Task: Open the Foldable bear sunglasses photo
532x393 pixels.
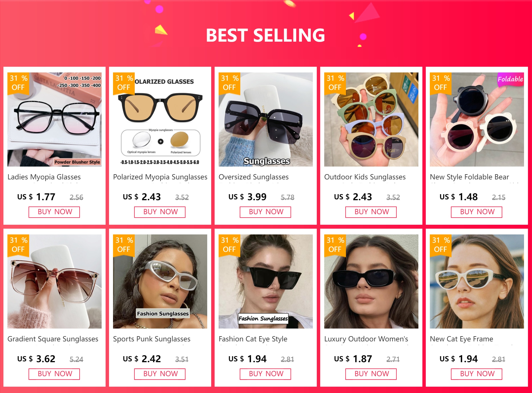Action: pos(477,119)
